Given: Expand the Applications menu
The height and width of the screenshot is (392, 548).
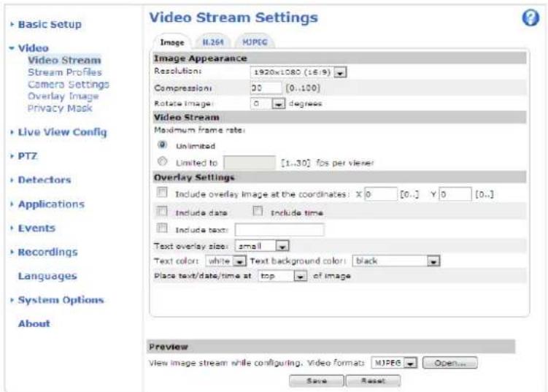Looking at the screenshot, I should coord(51,204).
